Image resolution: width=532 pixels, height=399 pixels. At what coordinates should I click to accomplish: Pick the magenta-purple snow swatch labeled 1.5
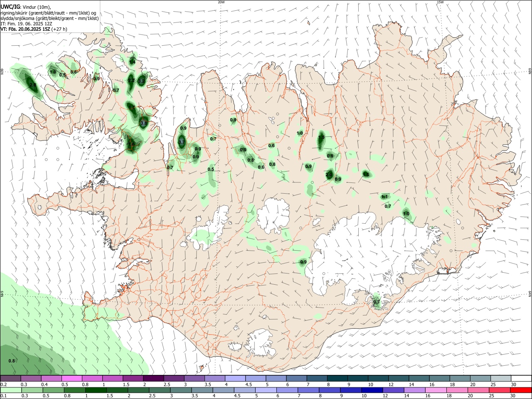tap(133, 378)
